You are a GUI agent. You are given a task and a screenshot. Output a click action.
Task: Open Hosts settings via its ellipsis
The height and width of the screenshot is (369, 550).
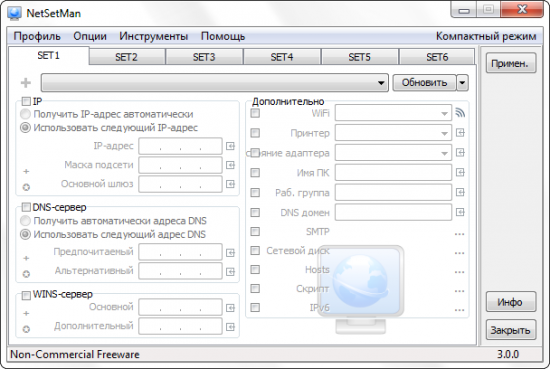point(459,272)
